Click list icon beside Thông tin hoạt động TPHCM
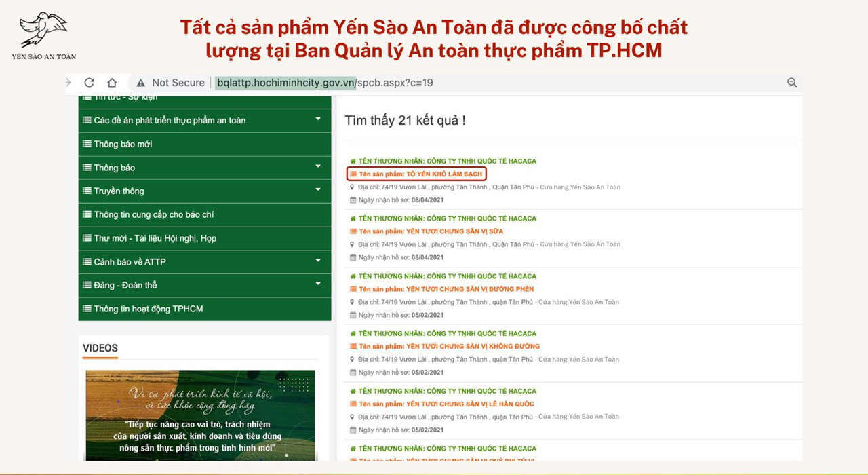The width and height of the screenshot is (868, 475). (87, 309)
